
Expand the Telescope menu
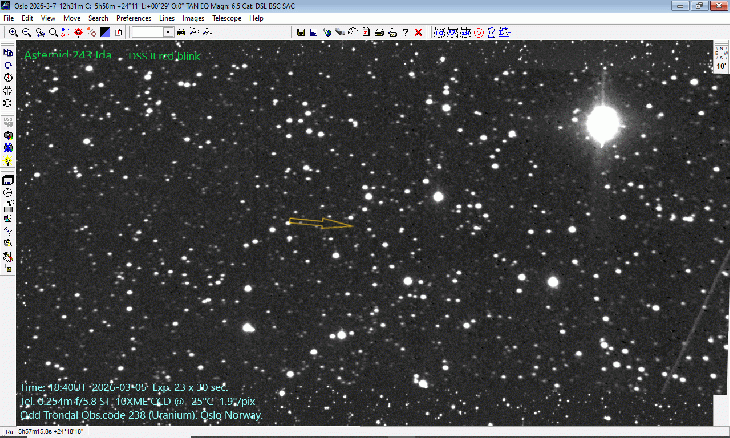tap(226, 18)
